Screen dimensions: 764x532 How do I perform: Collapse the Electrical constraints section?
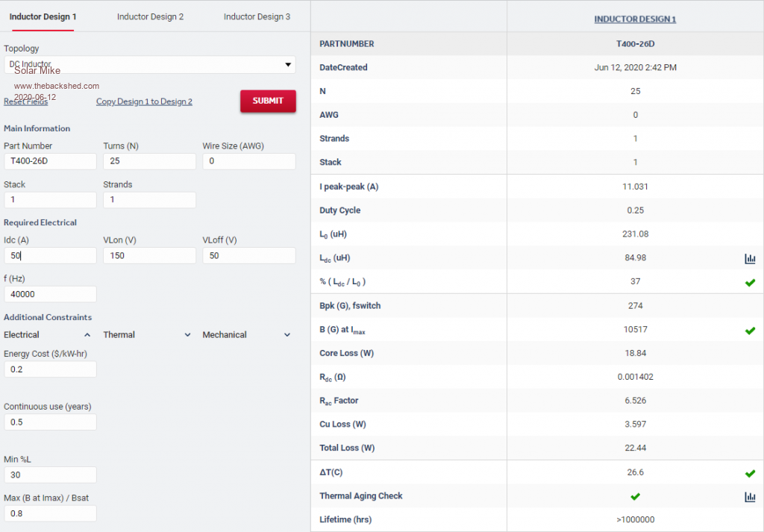pyautogui.click(x=87, y=335)
